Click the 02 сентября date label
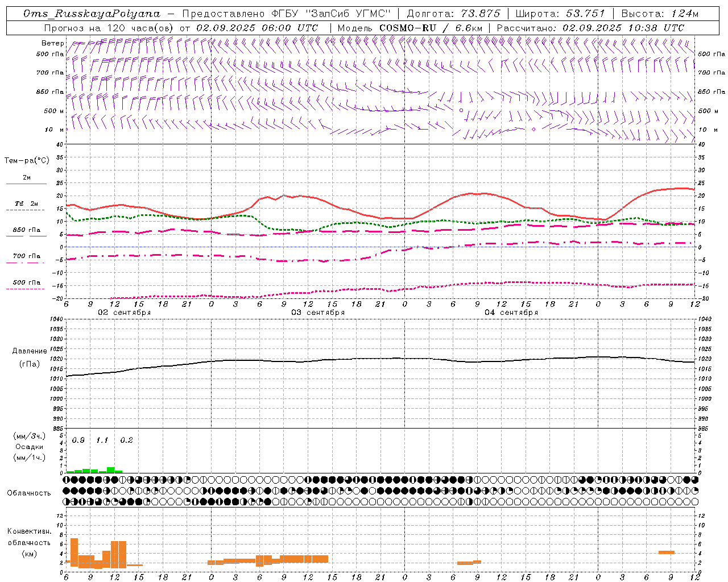This screenshot has width=728, height=582. (x=125, y=313)
